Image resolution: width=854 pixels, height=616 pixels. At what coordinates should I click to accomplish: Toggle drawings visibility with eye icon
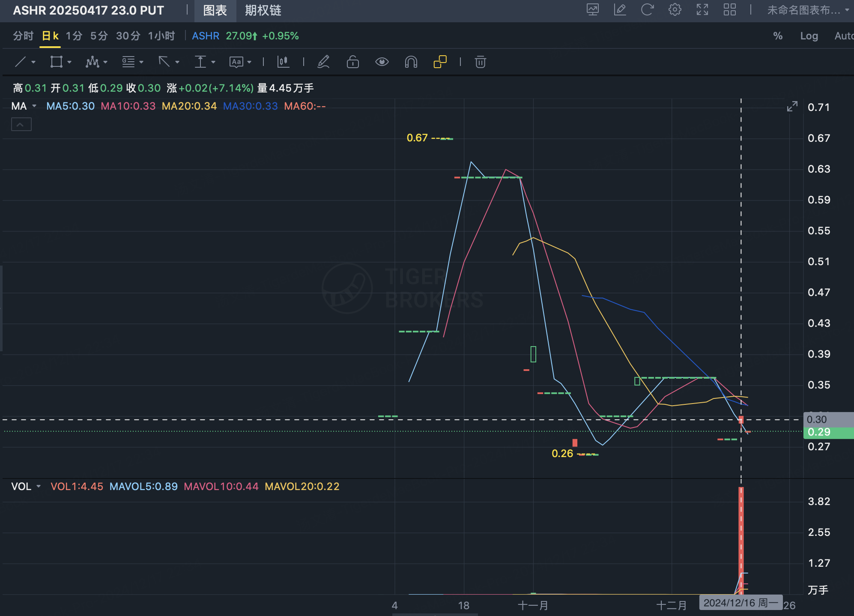click(382, 62)
